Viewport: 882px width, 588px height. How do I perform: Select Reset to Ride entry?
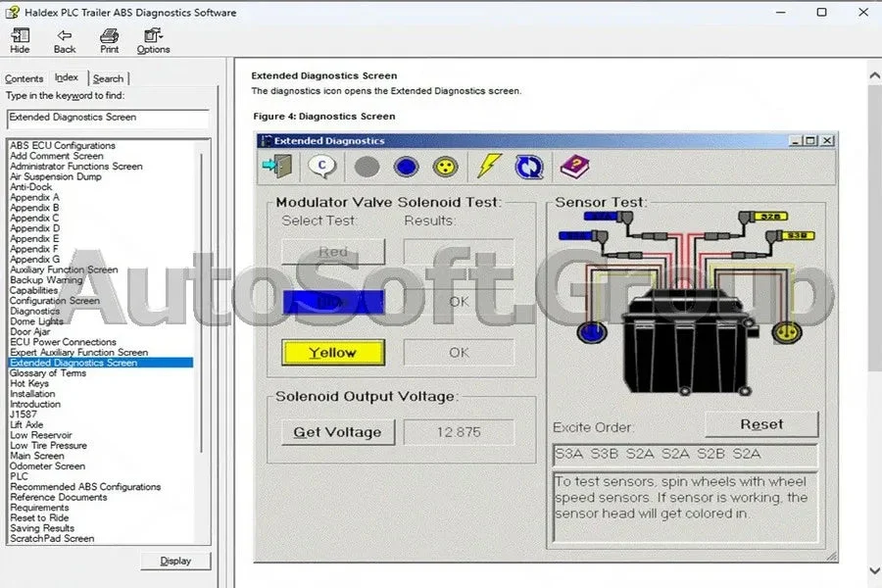click(39, 518)
